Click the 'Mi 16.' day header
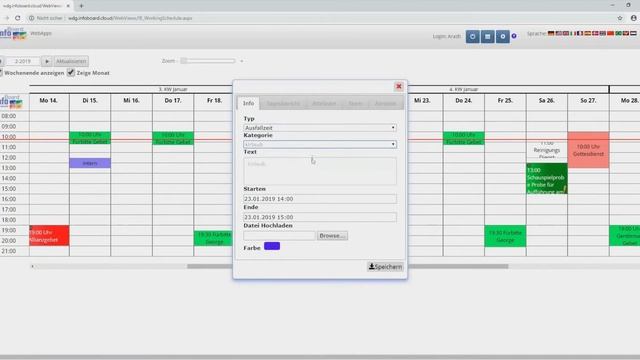Viewport: 640px width, 360px height. point(131,100)
